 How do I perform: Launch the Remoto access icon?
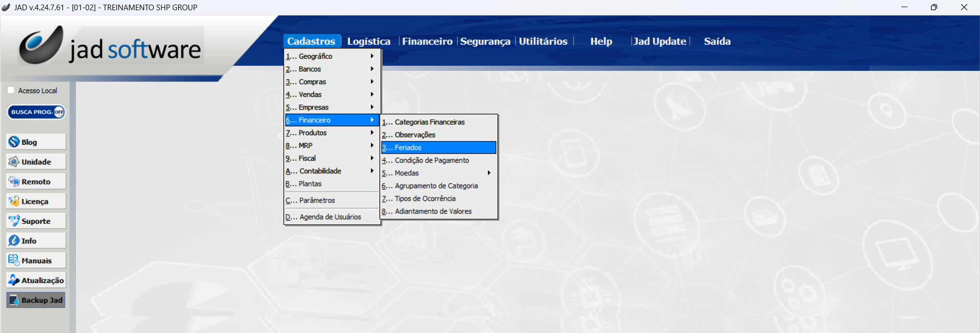tap(14, 182)
